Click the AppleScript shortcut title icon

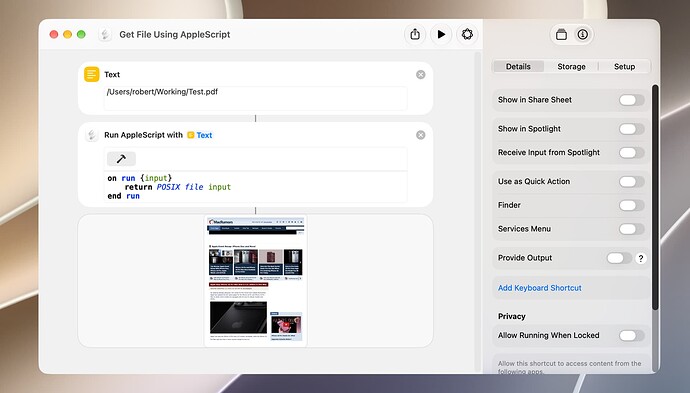point(105,34)
